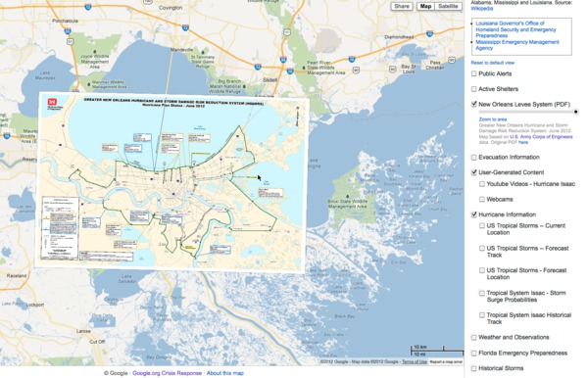Enable the Webcams layer
This screenshot has height=378, width=588.
(482, 200)
